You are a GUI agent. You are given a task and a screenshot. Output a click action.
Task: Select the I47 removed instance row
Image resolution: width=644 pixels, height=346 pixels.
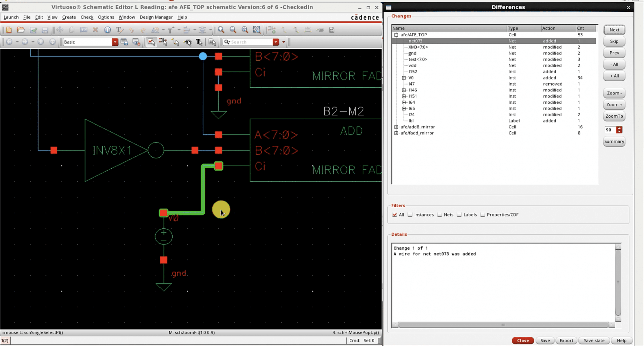pyautogui.click(x=411, y=84)
